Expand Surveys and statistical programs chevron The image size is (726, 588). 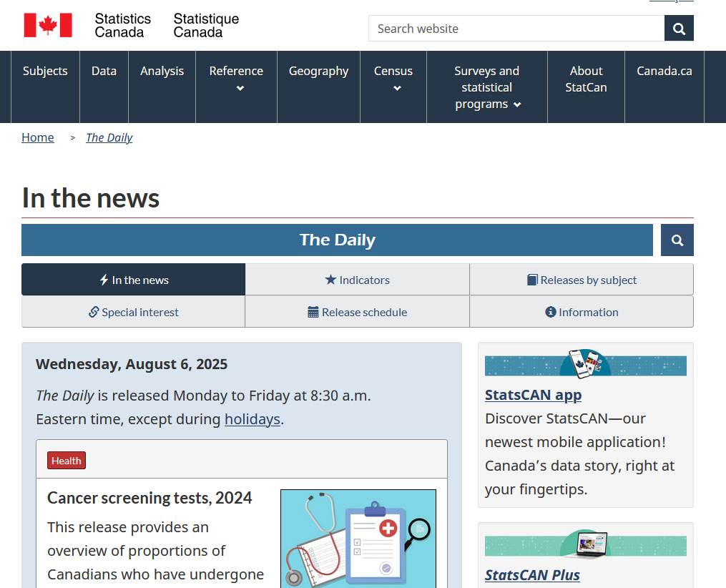(x=517, y=104)
